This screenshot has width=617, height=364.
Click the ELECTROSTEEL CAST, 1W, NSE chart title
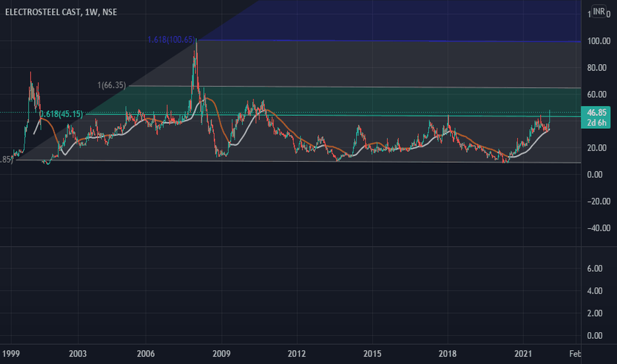click(x=61, y=12)
